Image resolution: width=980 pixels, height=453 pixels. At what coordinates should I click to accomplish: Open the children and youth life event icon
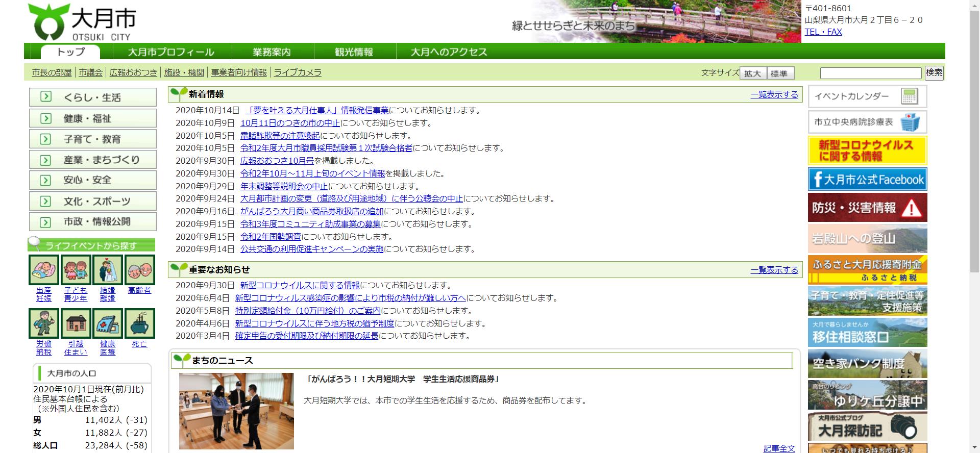[76, 270]
